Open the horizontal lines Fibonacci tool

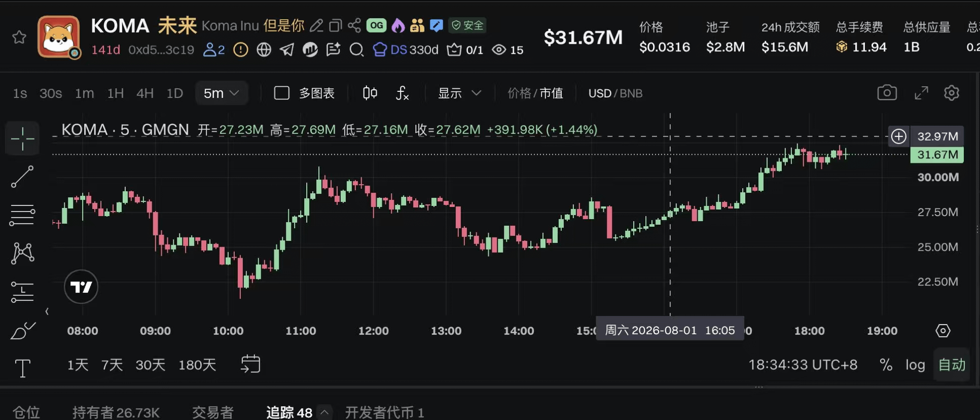[x=22, y=215]
